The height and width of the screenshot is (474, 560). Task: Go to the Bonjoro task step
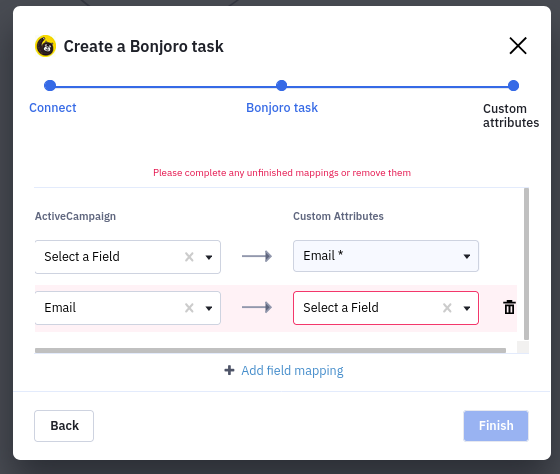point(282,108)
